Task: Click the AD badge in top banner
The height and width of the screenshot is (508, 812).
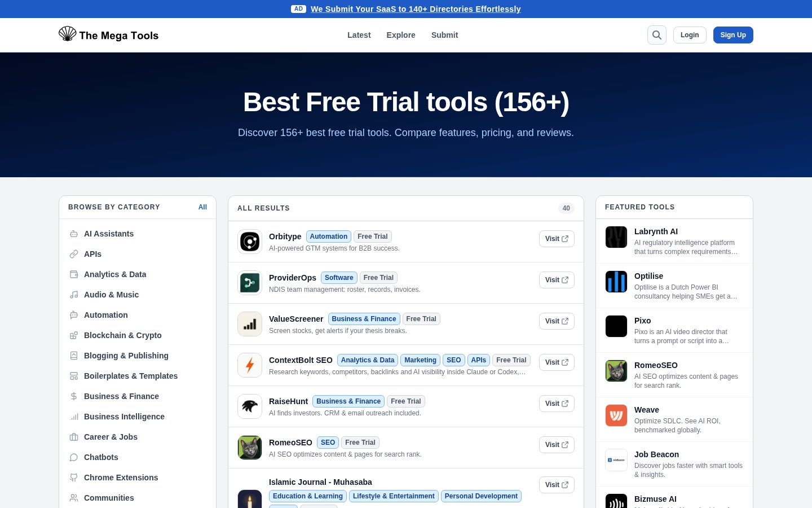Action: pyautogui.click(x=298, y=9)
